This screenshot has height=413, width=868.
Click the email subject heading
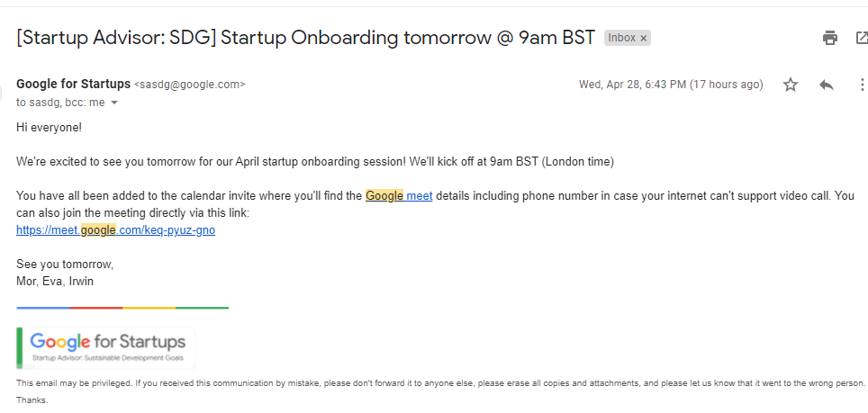pos(306,38)
